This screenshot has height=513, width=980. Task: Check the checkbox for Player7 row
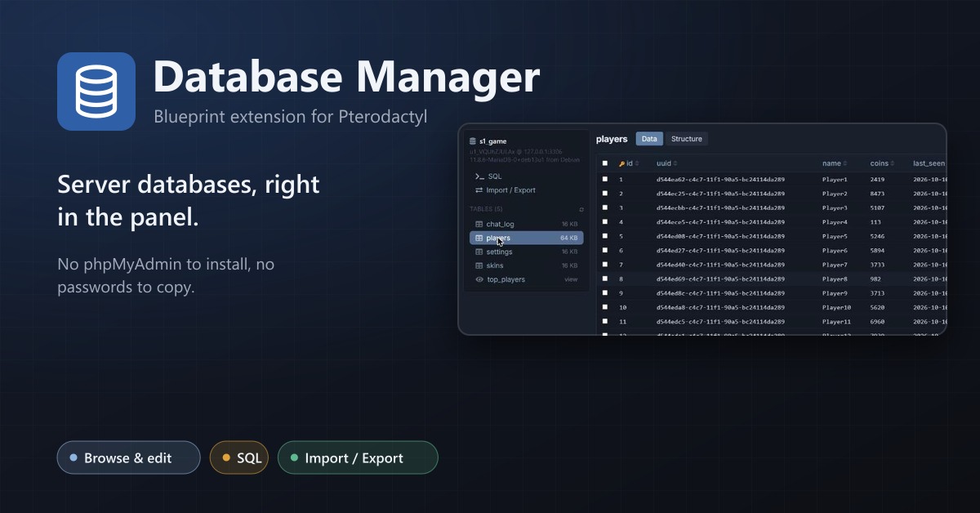pos(605,265)
